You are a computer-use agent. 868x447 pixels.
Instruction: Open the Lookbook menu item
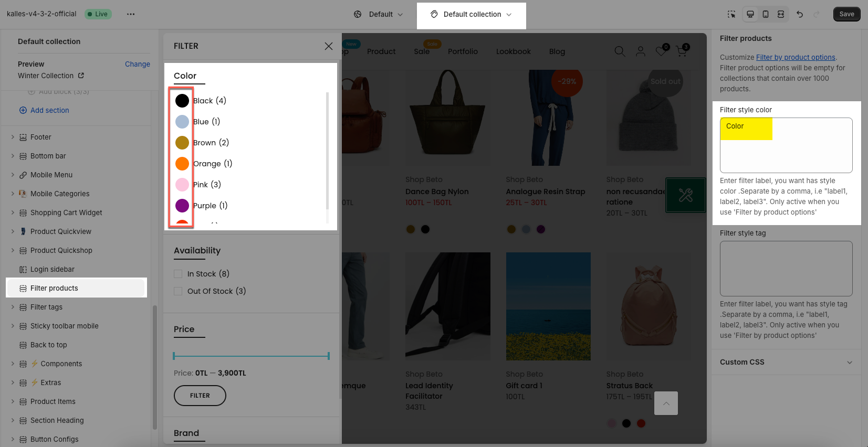pos(514,51)
